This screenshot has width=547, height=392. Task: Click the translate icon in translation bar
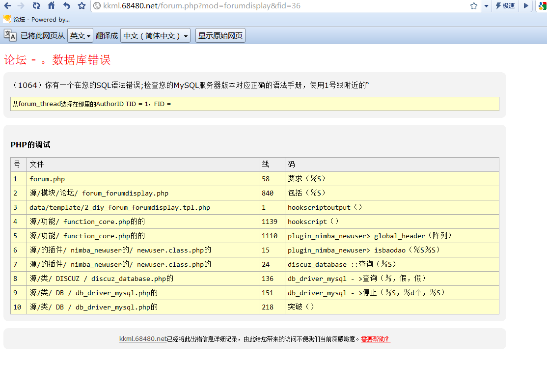(10, 35)
